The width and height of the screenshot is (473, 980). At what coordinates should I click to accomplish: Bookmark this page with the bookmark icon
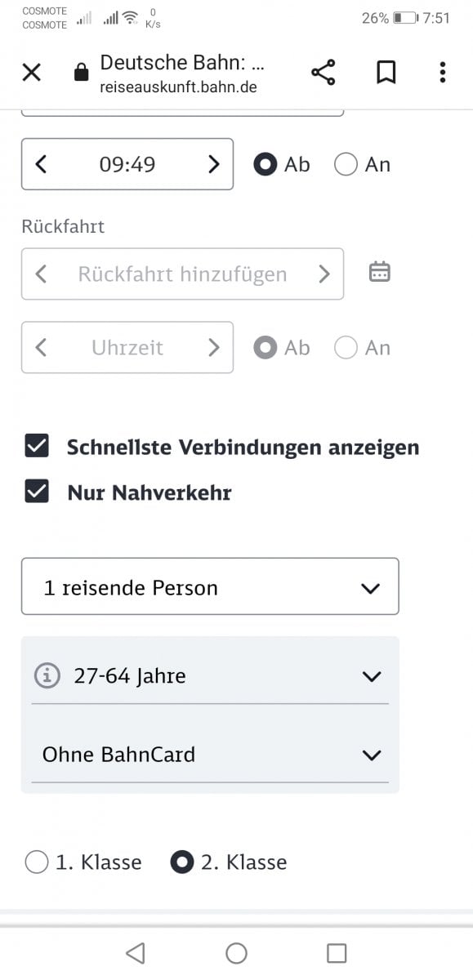tap(386, 73)
